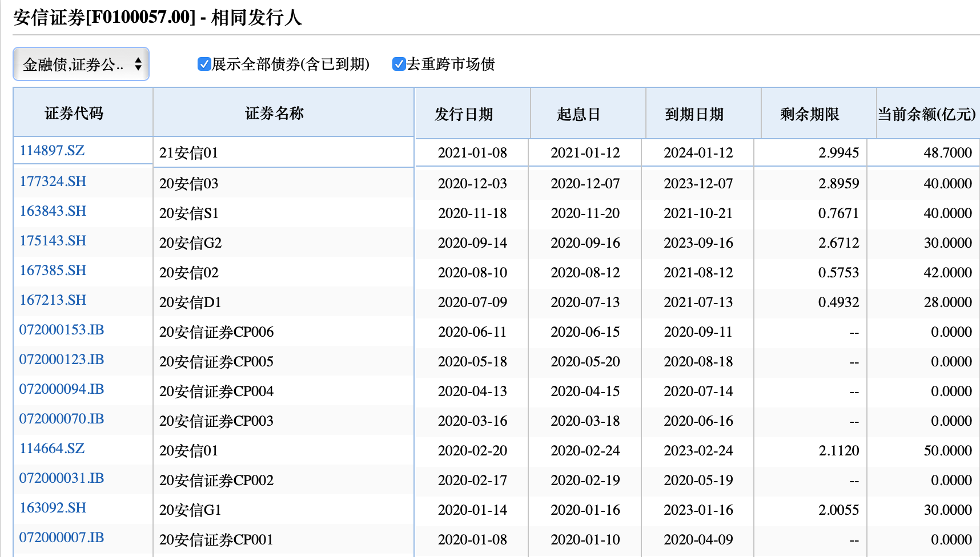Open bond code 175143.SH
This screenshot has height=557, width=980.
[x=53, y=241]
